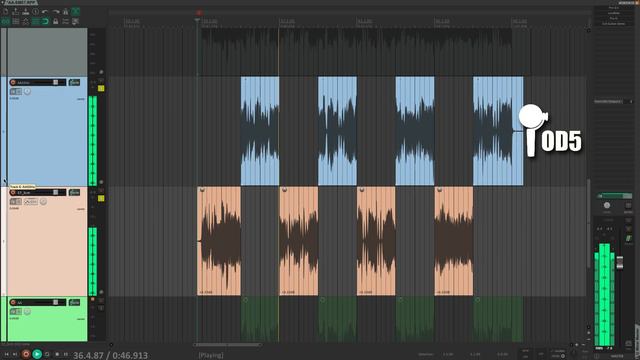The image size is (640, 360).
Task: Open the dropdown arrow in the right panel
Action: point(631,101)
